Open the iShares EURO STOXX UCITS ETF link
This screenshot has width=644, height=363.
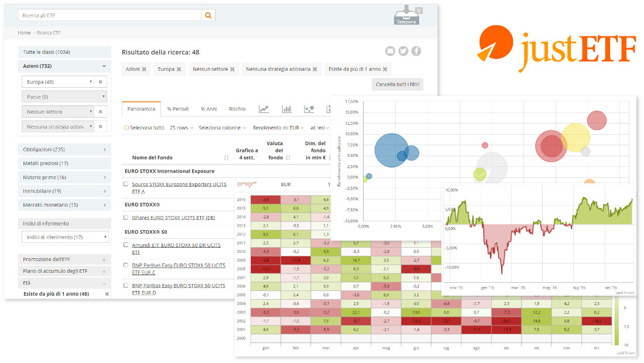(173, 217)
